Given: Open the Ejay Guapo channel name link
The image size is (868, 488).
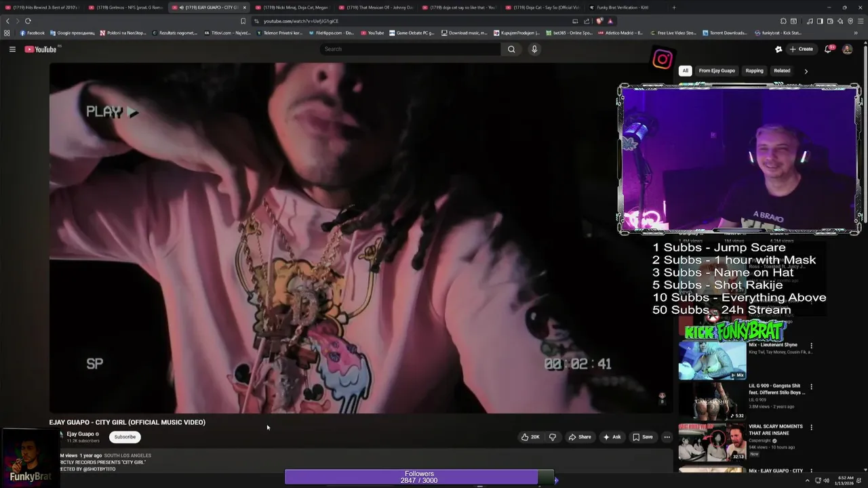Looking at the screenshot, I should point(81,434).
